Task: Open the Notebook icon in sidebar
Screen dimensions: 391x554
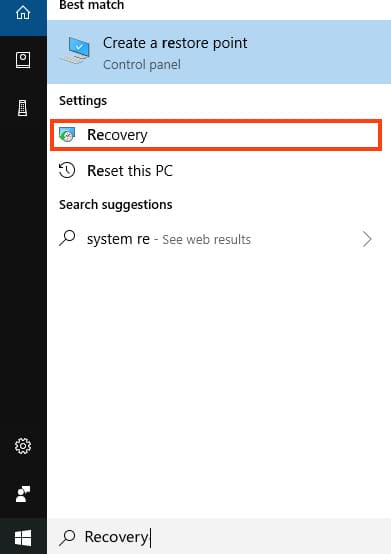Action: click(23, 60)
